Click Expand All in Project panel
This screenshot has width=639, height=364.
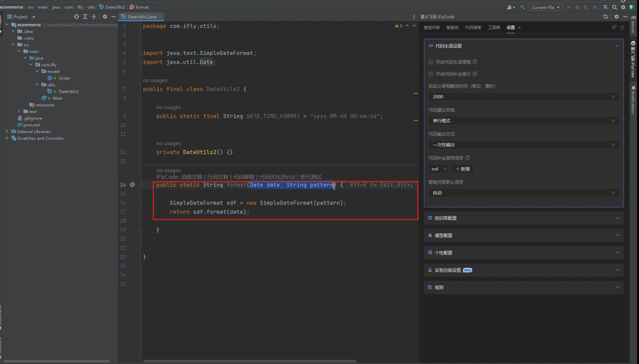(x=85, y=17)
